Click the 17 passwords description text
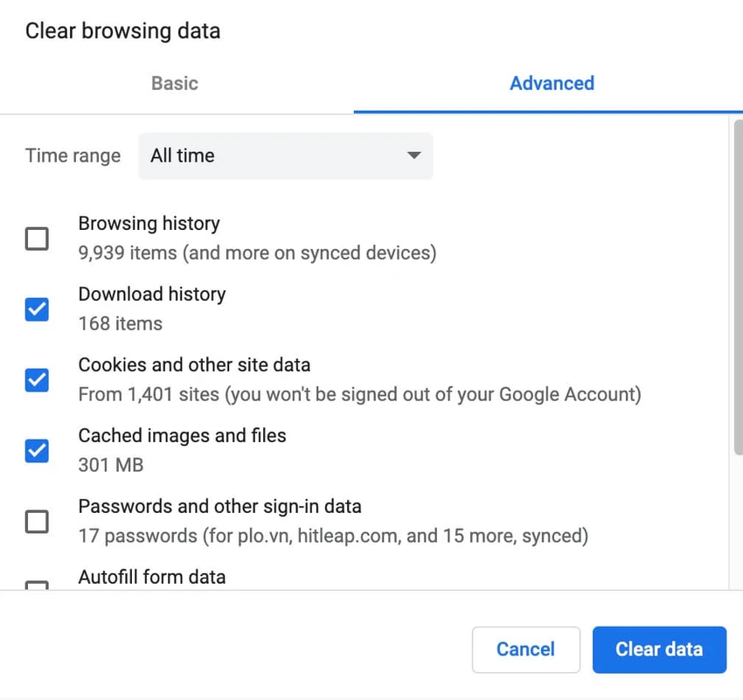This screenshot has height=700, width=743. (334, 536)
